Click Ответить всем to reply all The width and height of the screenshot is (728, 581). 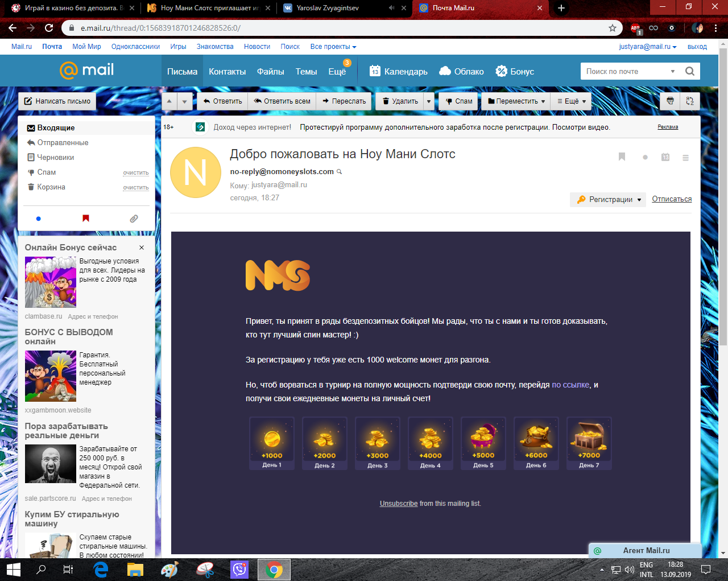point(282,101)
